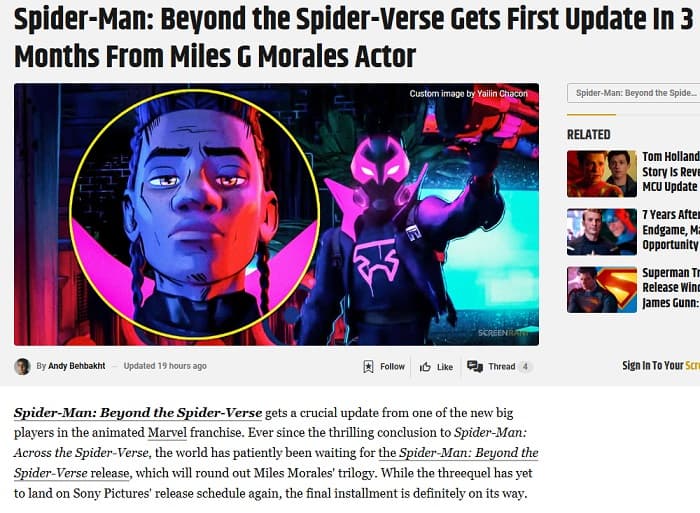Screen dimensions: 700x513
Task: Click the Like button label
Action: [445, 367]
